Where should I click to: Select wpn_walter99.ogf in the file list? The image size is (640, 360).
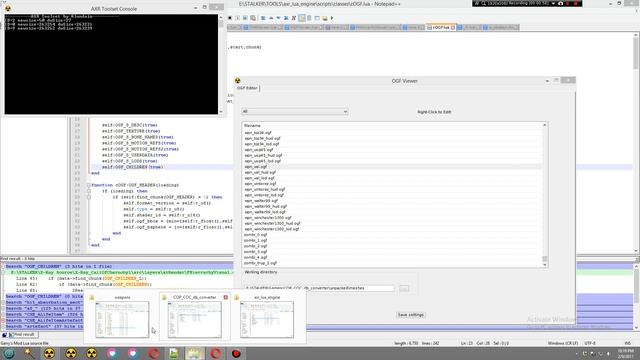(x=392, y=200)
